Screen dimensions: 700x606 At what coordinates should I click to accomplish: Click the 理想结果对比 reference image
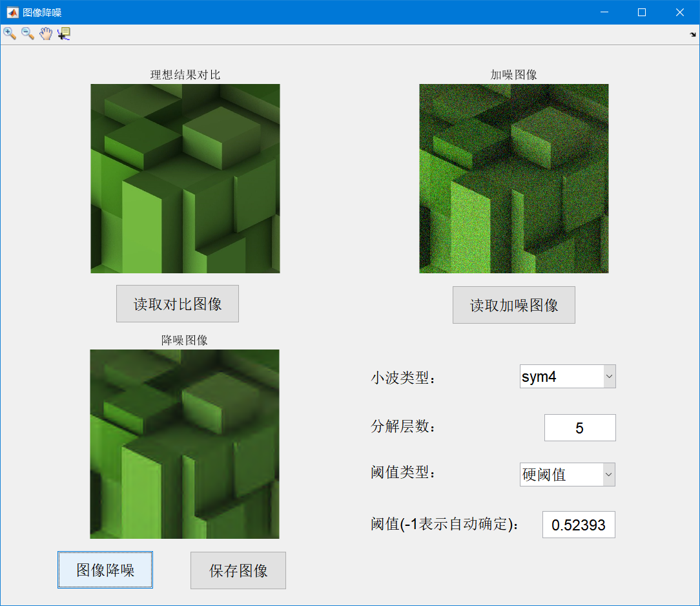(x=185, y=178)
